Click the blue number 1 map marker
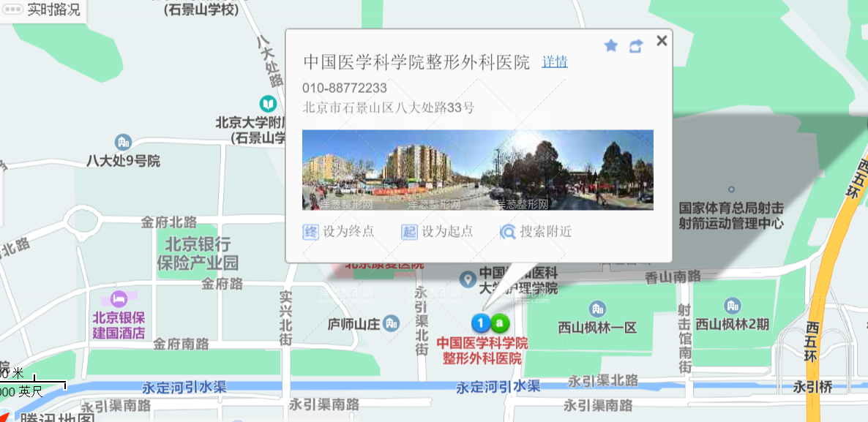Screen dimensions: 868x422 pyautogui.click(x=481, y=323)
